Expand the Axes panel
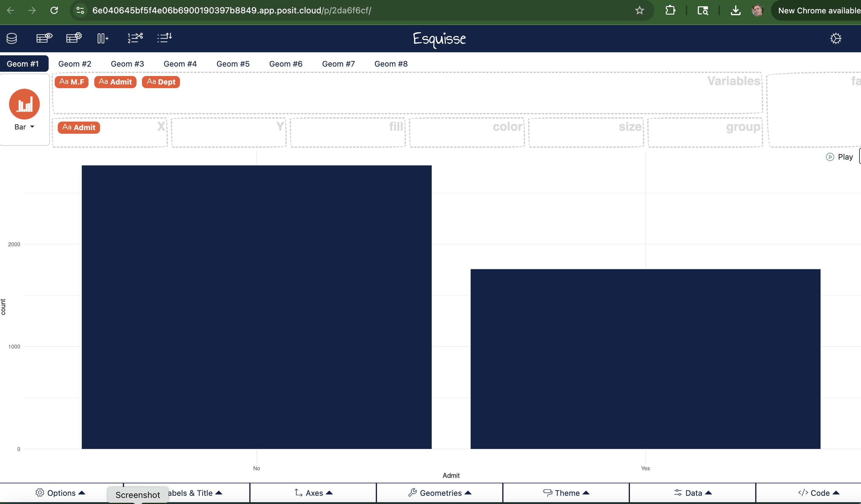861x504 pixels. pos(313,493)
